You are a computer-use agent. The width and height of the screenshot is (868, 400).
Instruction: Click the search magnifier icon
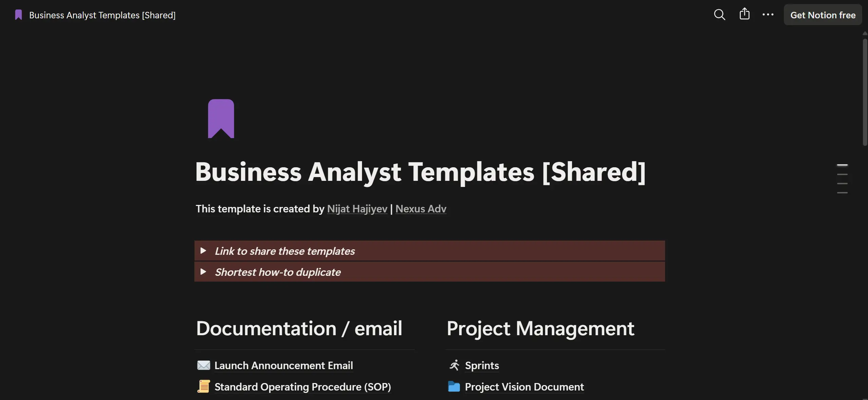(719, 15)
